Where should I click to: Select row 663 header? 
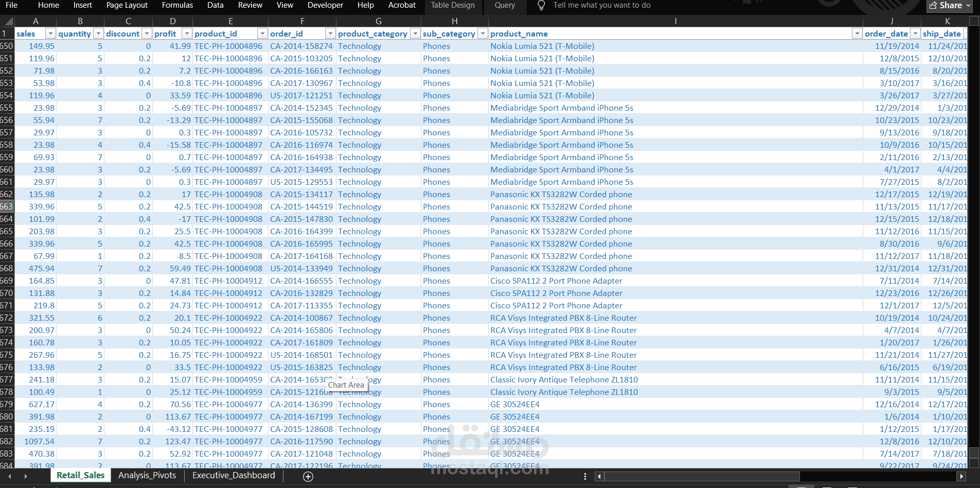tap(7, 206)
